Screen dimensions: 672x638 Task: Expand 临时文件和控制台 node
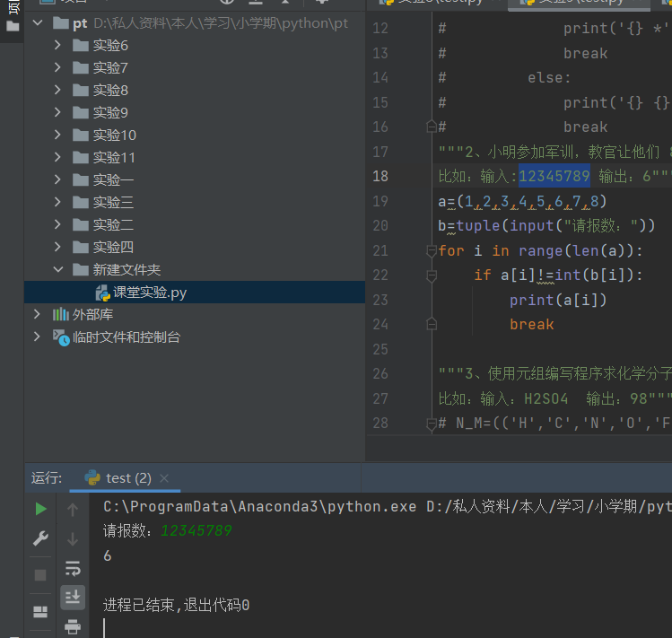(x=37, y=336)
